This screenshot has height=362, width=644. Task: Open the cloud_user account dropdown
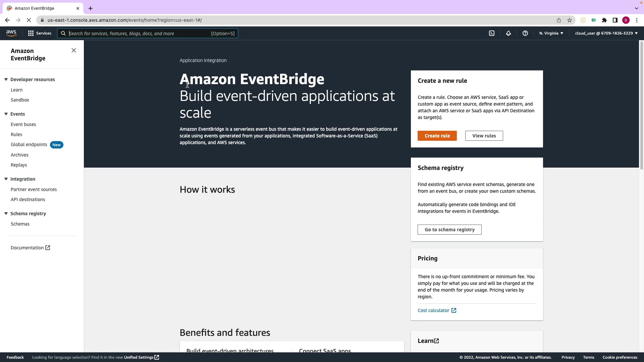[x=606, y=33]
